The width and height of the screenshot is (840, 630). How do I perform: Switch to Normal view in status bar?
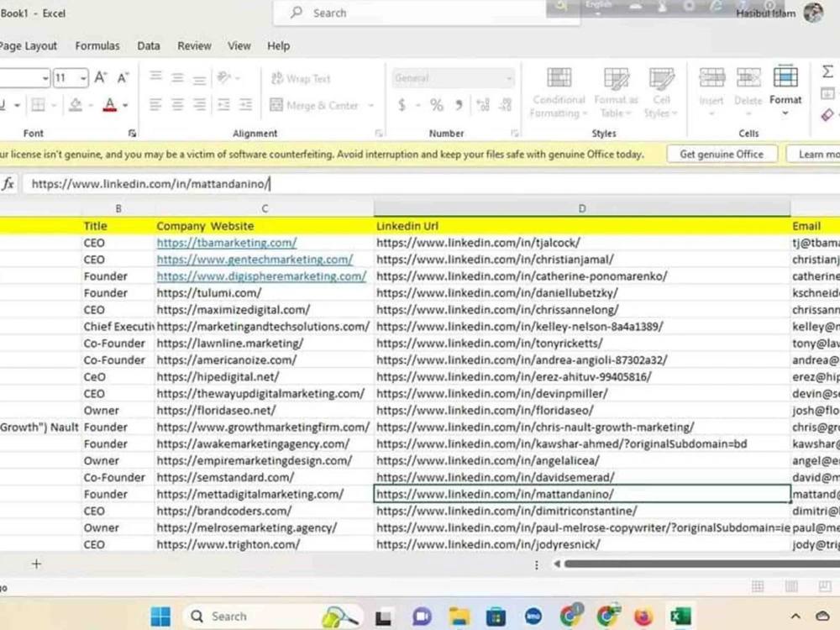(758, 586)
